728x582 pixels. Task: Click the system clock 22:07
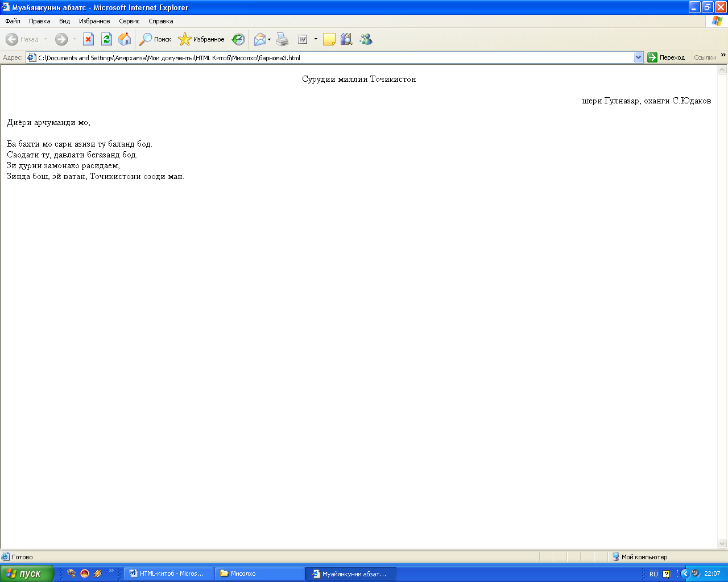712,573
